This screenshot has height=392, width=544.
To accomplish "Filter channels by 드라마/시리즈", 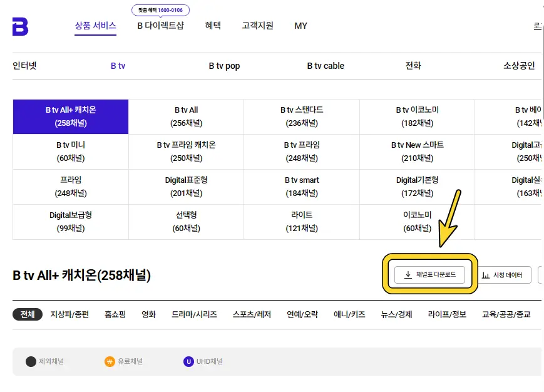I will pos(194,314).
